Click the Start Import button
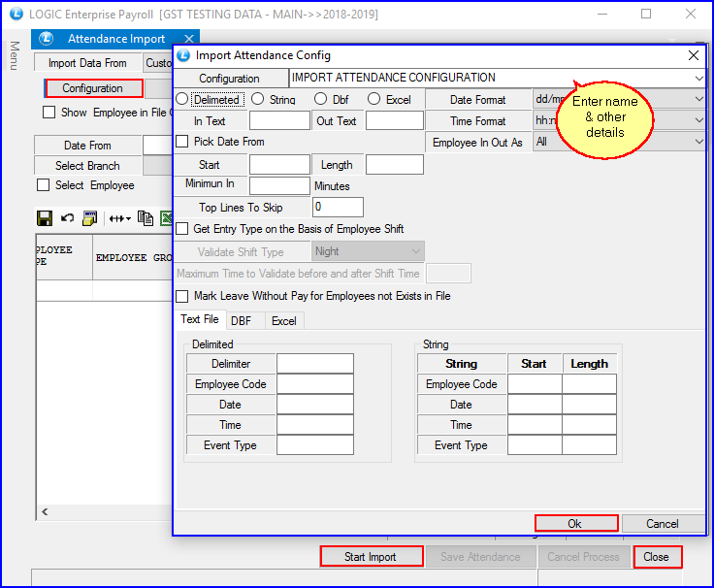 372,556
